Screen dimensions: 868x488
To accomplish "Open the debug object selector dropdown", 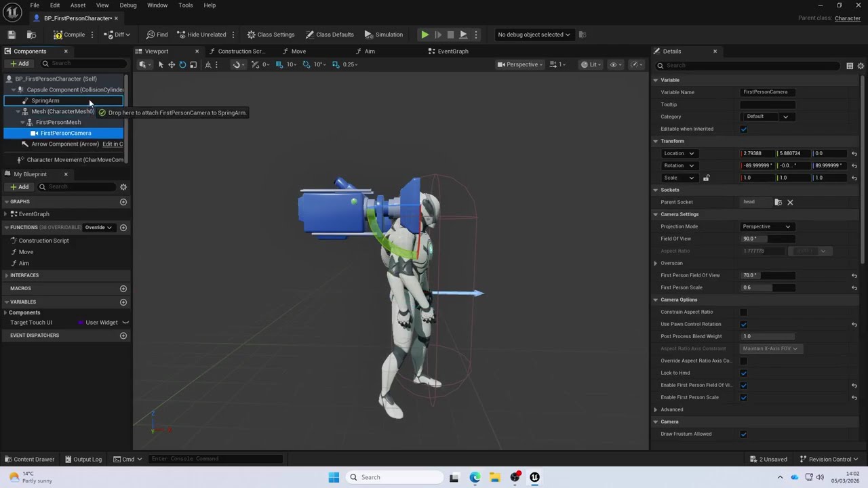I will (534, 35).
